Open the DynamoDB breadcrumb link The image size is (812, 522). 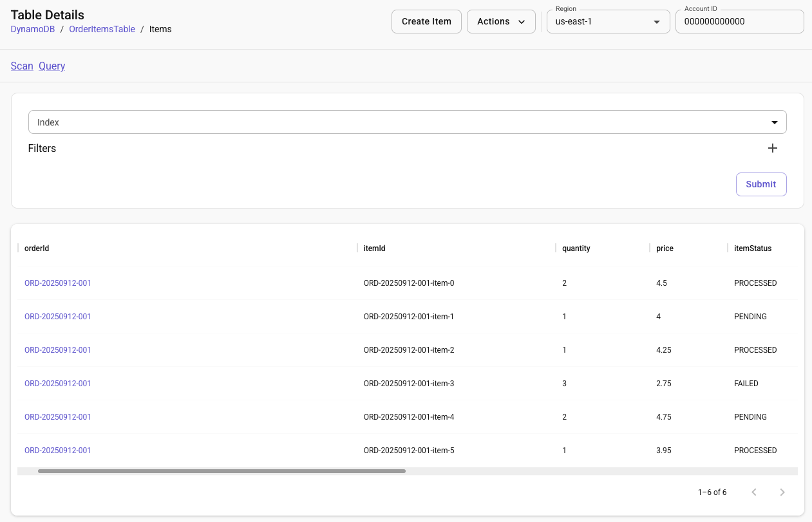pyautogui.click(x=33, y=29)
